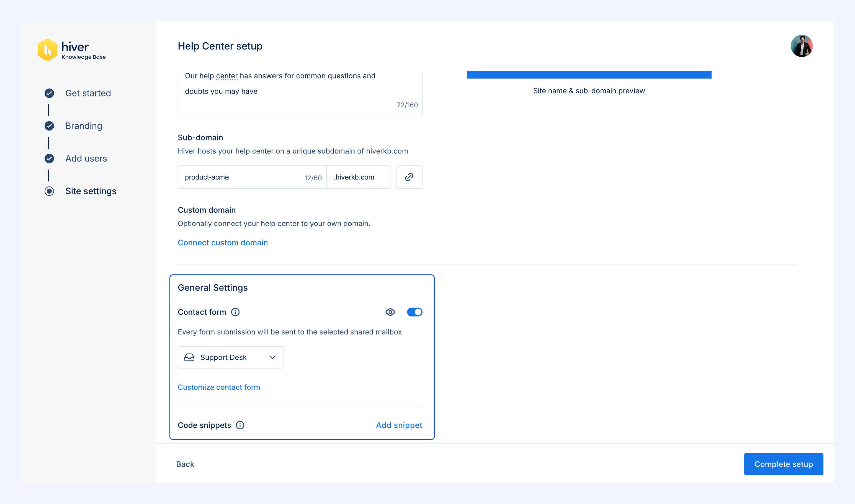This screenshot has width=855, height=504.
Task: Click the inbox icon in Support Desk dropdown
Action: pyautogui.click(x=189, y=357)
